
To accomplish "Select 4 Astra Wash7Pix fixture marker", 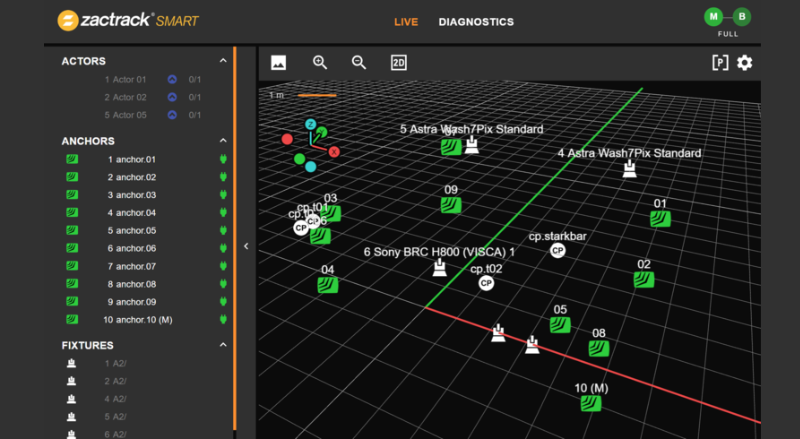I will click(x=630, y=169).
